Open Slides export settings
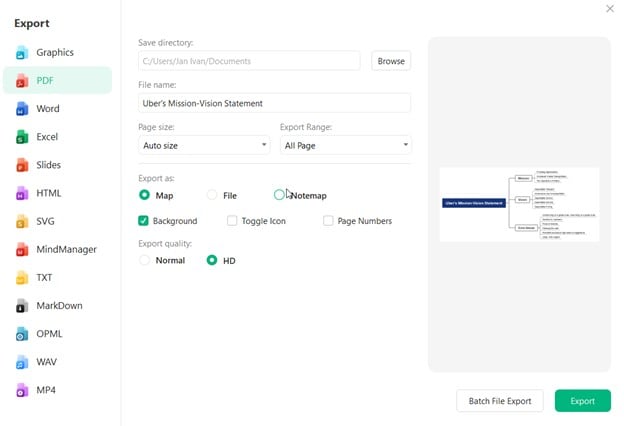 pos(49,165)
